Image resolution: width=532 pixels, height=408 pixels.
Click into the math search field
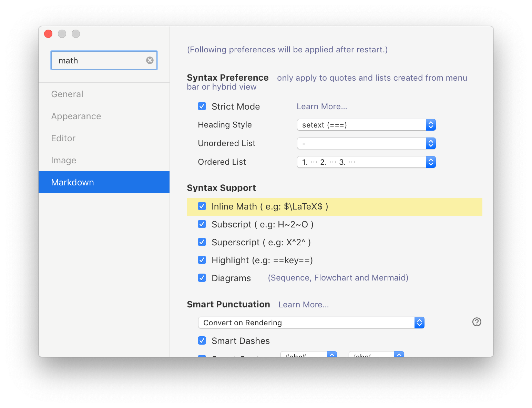(x=104, y=60)
